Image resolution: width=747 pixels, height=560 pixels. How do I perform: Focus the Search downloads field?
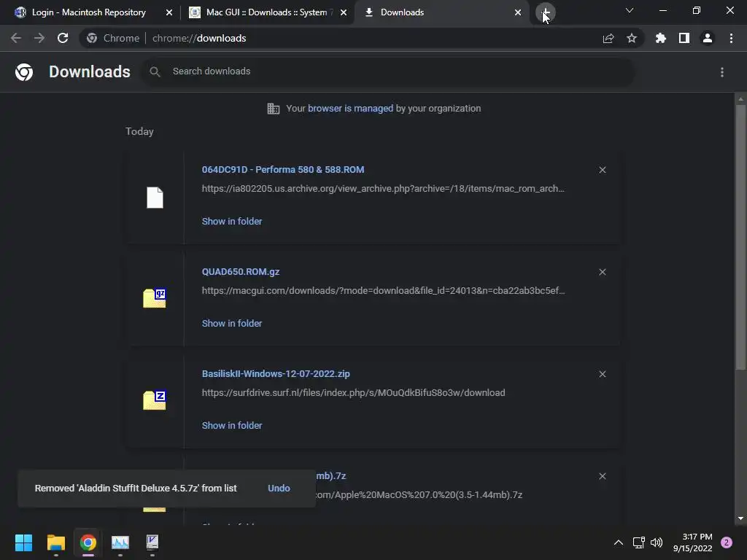[388, 71]
